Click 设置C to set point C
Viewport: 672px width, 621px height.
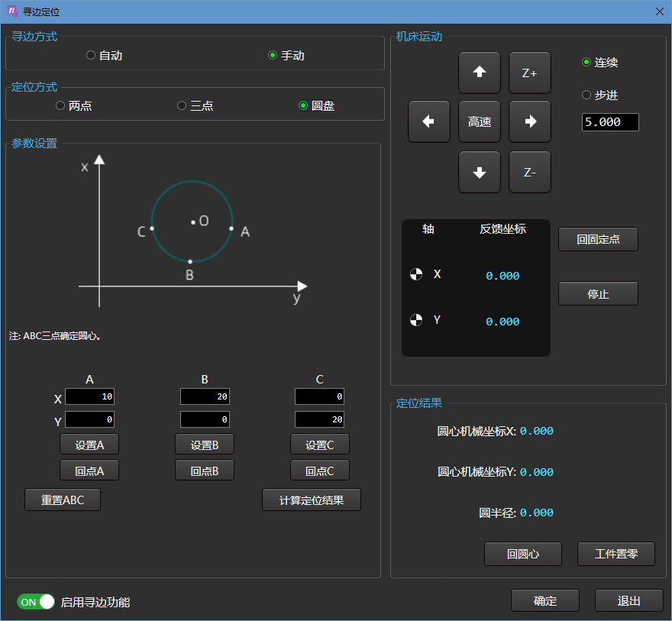tap(320, 445)
